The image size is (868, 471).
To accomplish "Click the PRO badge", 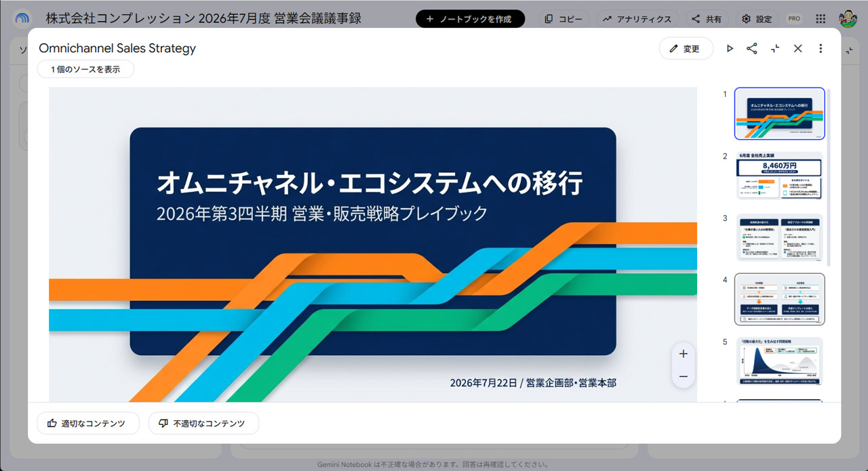I will 794,19.
